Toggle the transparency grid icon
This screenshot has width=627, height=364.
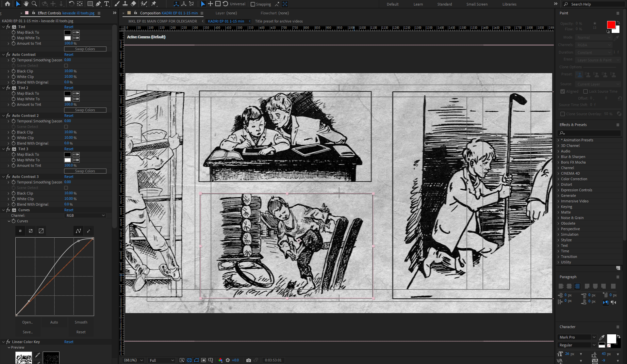[189, 360]
